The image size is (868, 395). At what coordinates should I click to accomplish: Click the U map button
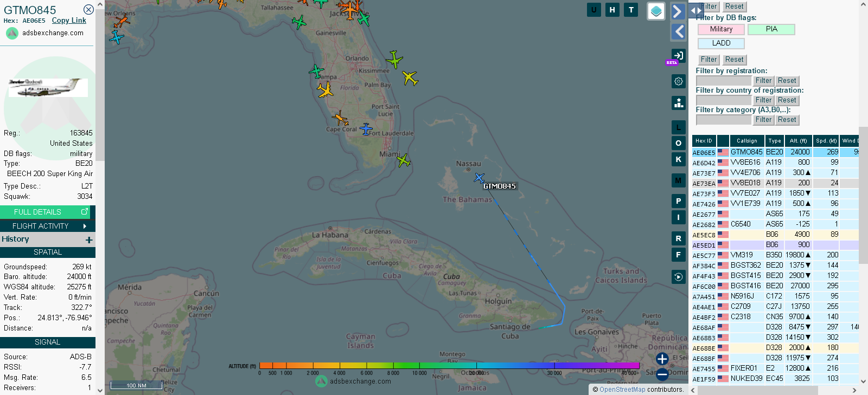coord(594,10)
